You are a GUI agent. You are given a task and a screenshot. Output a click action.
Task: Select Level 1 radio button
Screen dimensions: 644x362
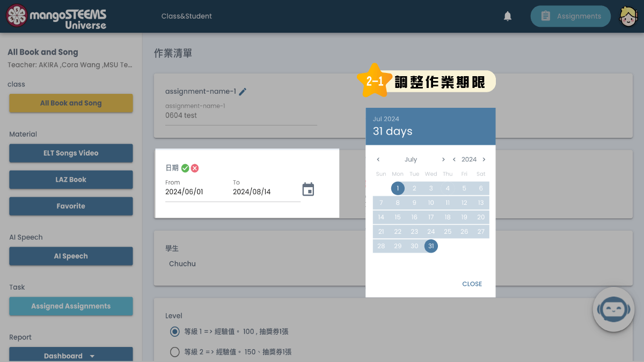[174, 331]
